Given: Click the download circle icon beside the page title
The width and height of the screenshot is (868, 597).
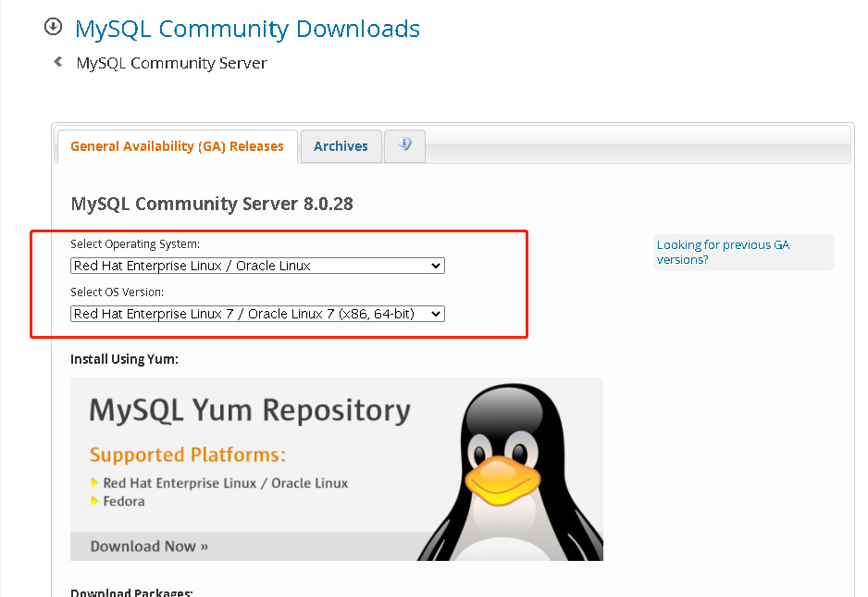Looking at the screenshot, I should click(x=54, y=28).
